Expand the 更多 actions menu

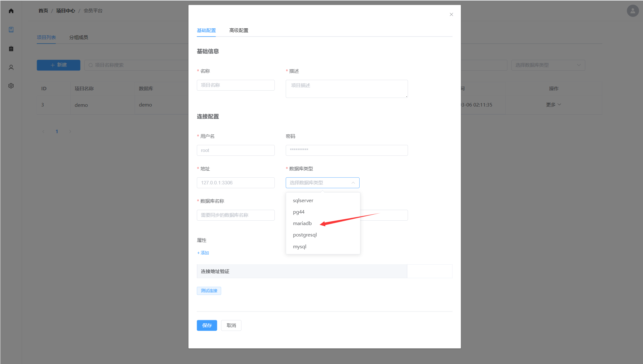[x=553, y=105]
